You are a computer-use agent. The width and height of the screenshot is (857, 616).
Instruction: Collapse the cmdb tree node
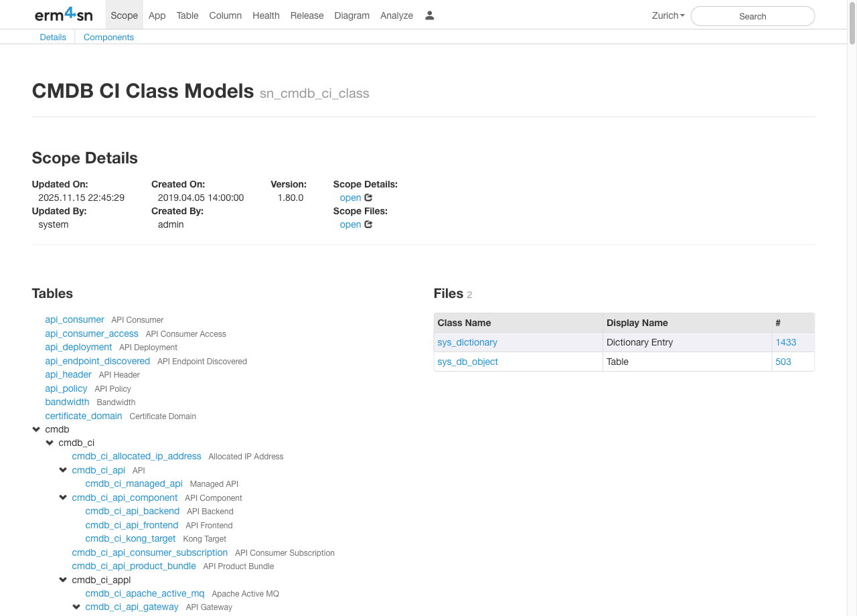(x=36, y=429)
